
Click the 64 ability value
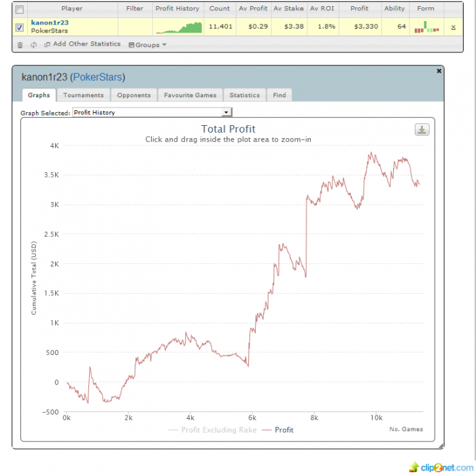click(402, 27)
